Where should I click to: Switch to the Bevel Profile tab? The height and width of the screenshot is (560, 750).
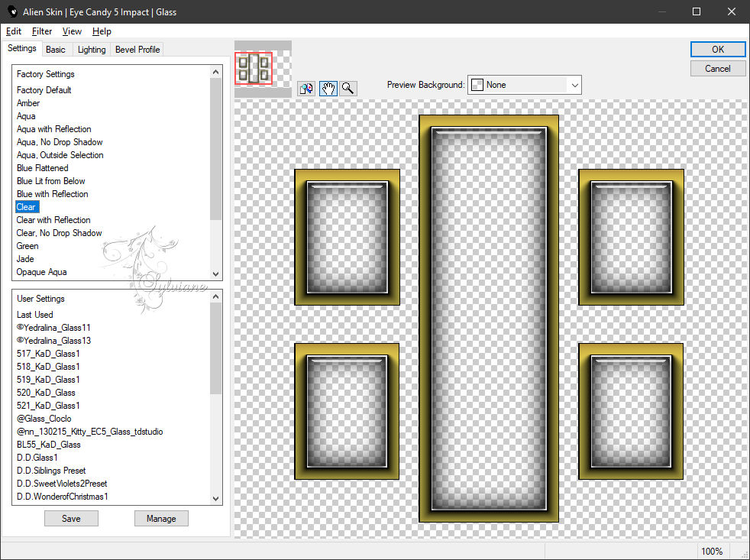(x=137, y=50)
